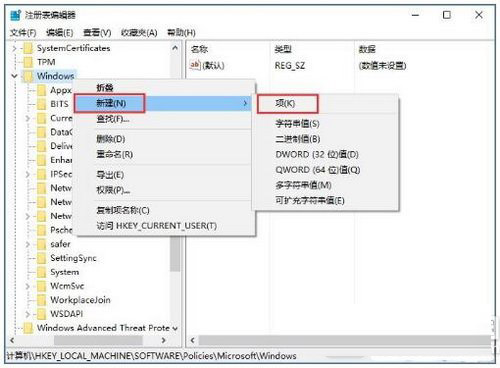Expand the Curre subkey node
This screenshot has width=500, height=368.
[x=28, y=118]
